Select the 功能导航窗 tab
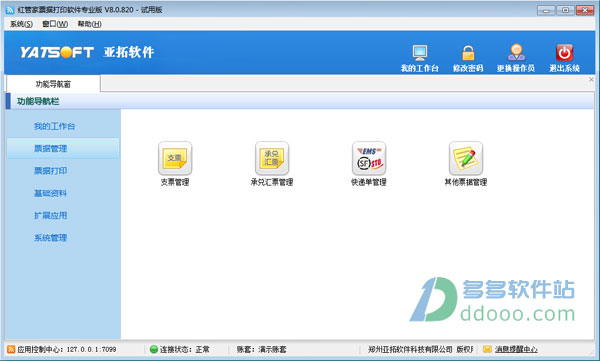Screen dimensions: 600x361 pos(53,84)
